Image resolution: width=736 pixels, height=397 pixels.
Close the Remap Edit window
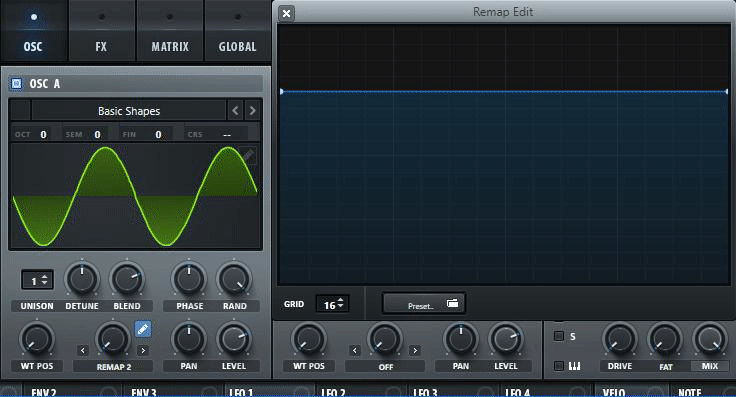[x=286, y=13]
